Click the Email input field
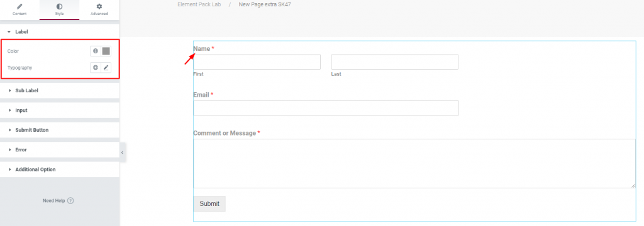The width and height of the screenshot is (644, 226). [x=326, y=108]
